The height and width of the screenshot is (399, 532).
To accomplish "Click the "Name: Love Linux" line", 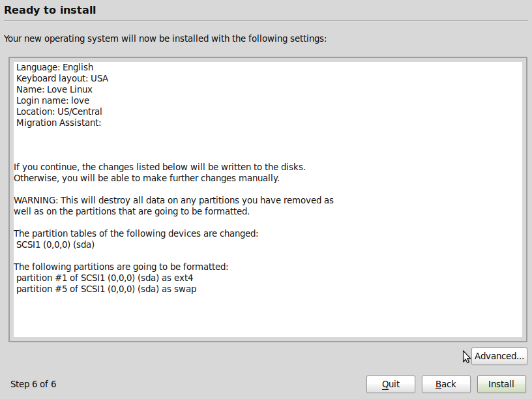I will point(54,89).
